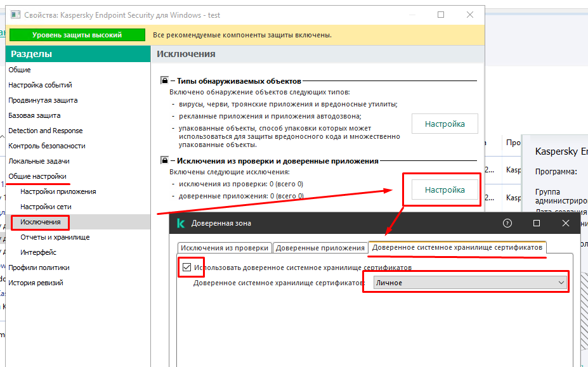Maximize the Свойства properties window

point(441,15)
